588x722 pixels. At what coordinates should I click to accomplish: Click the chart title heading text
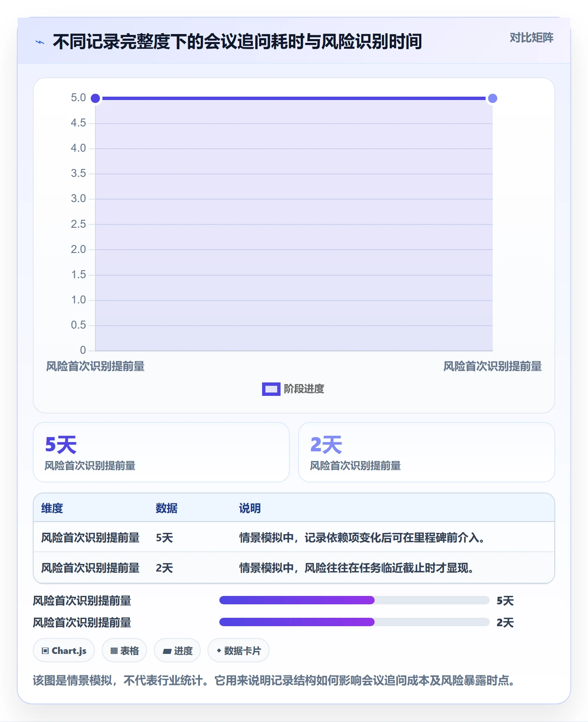point(237,42)
